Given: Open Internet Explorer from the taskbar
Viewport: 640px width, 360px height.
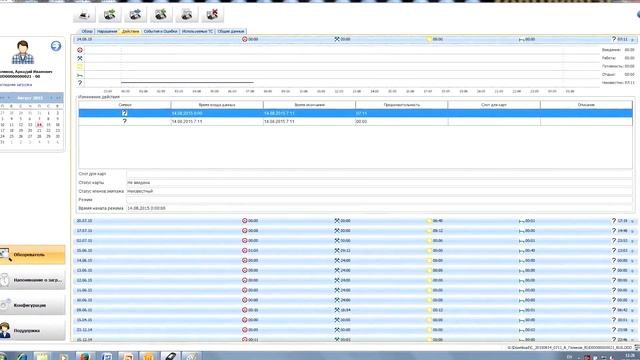Looking at the screenshot, I should pyautogui.click(x=21, y=356).
